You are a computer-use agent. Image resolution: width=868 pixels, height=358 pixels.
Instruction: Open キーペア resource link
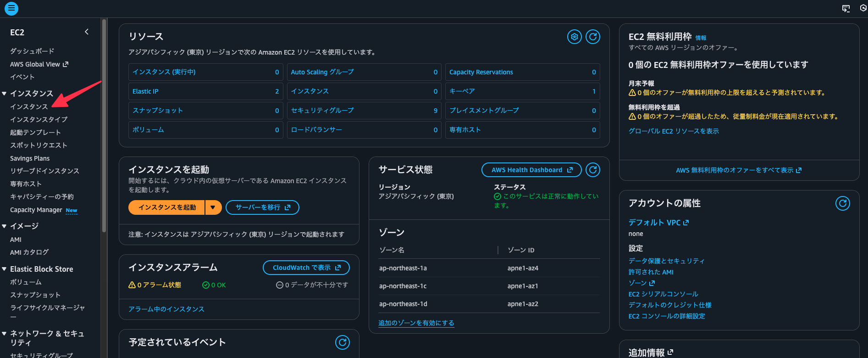pyautogui.click(x=462, y=91)
